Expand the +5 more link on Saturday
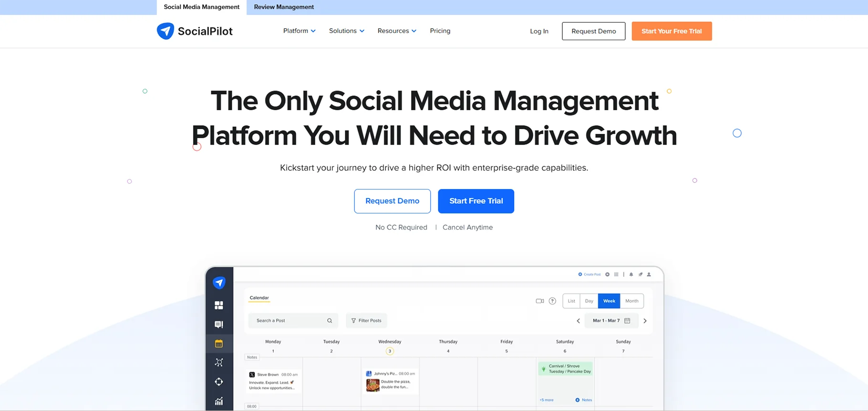868x411 pixels. tap(547, 400)
